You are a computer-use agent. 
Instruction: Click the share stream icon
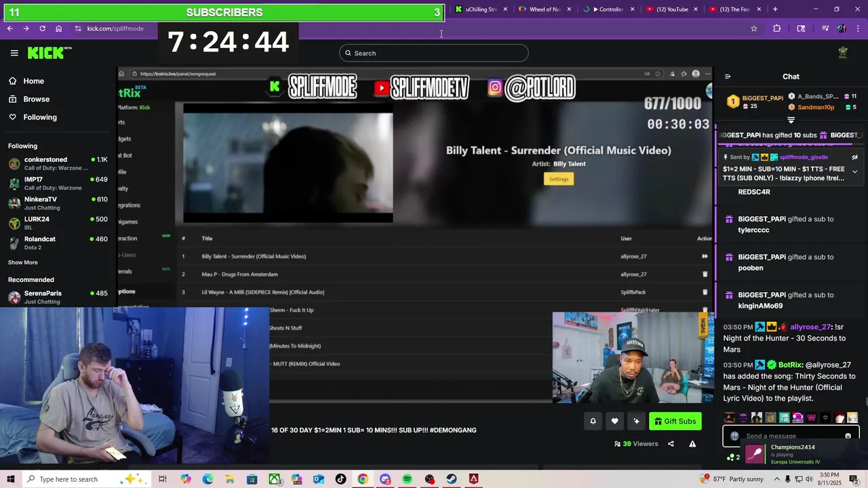click(671, 444)
